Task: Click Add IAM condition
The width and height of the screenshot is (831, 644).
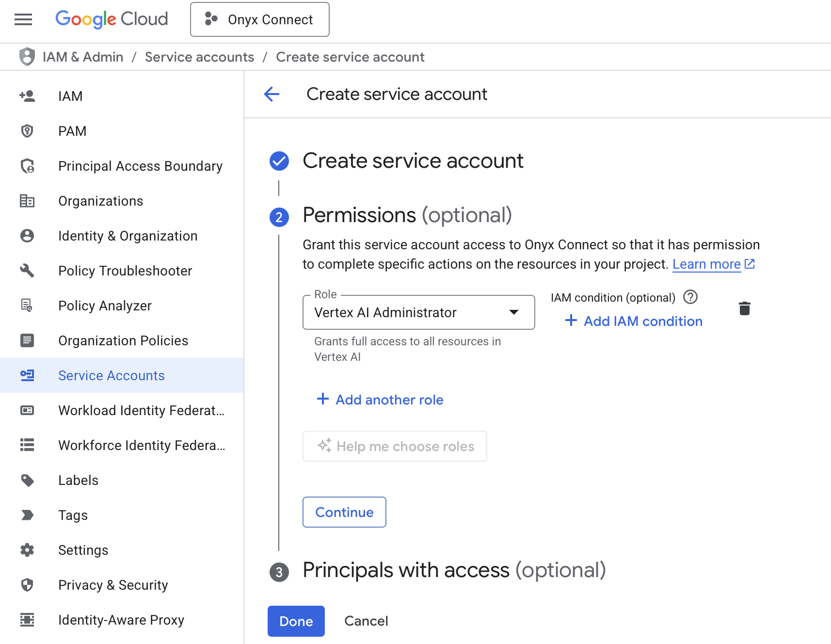Action: pos(633,321)
